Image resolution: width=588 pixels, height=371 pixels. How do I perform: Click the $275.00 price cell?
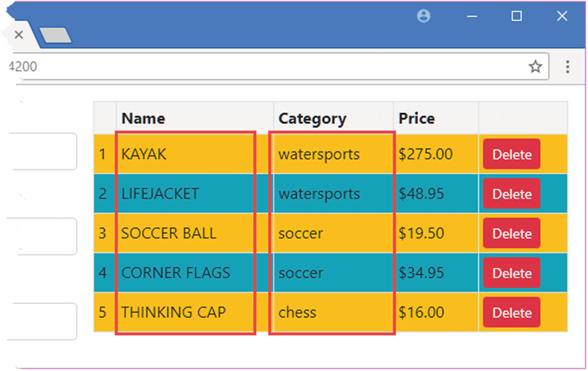click(425, 154)
